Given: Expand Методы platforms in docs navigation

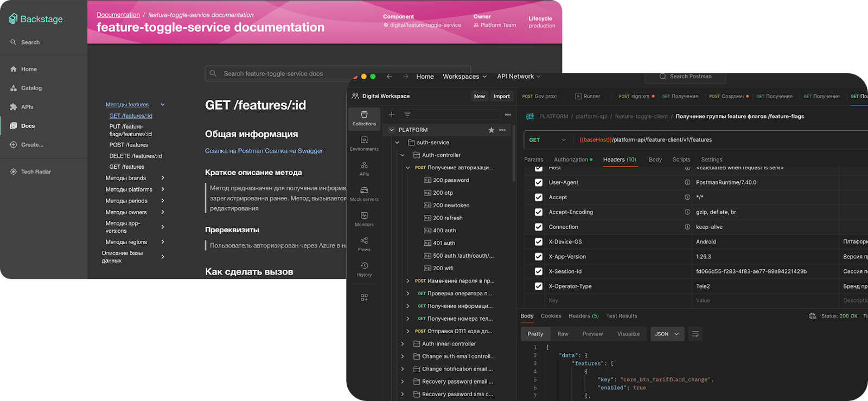Looking at the screenshot, I should click(163, 189).
